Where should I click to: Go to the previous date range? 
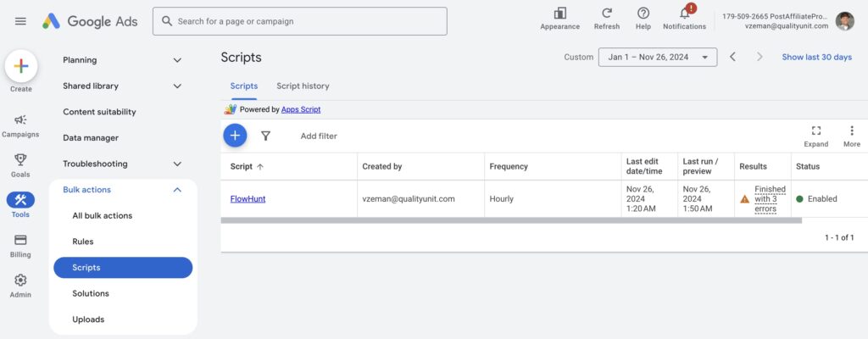click(732, 57)
